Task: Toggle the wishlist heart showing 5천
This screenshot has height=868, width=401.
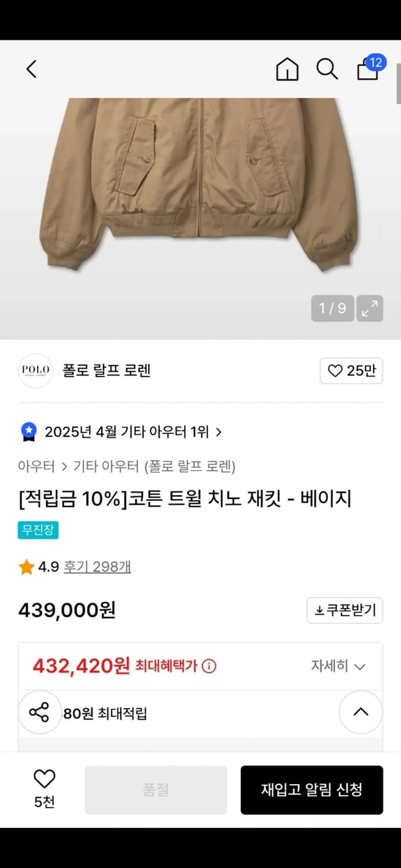Action: (x=45, y=784)
